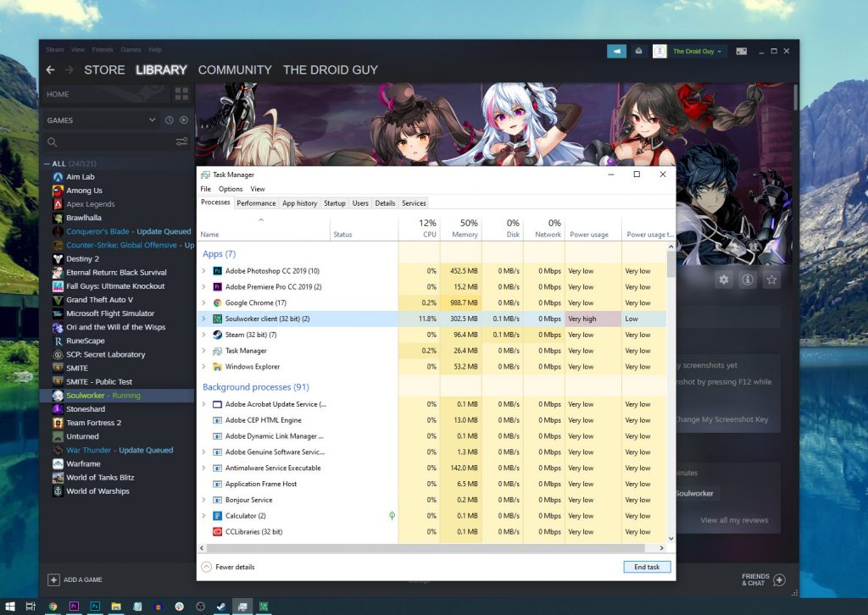The width and height of the screenshot is (868, 615).
Task: Open advanced filters in library search
Action: coord(181,142)
